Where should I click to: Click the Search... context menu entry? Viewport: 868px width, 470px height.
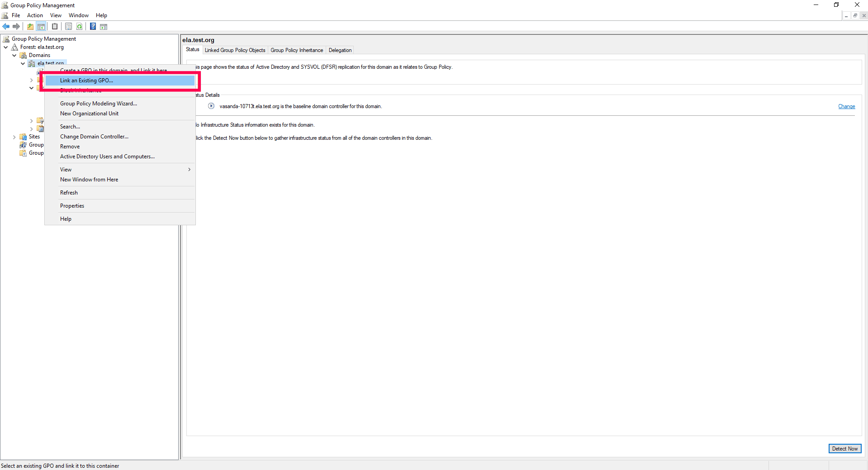coord(120,127)
